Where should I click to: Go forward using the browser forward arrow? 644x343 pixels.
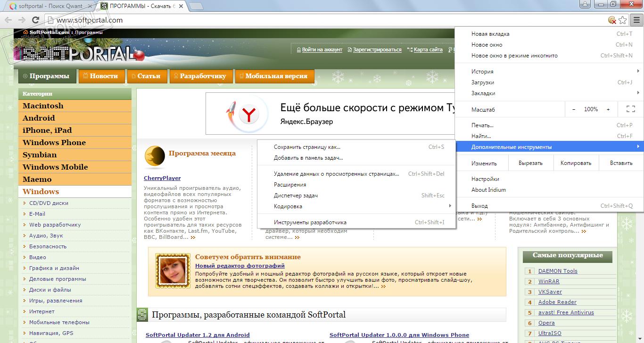click(x=22, y=20)
